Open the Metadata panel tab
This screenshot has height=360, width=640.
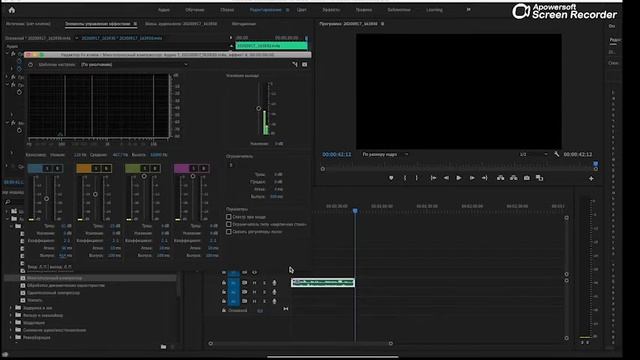[x=244, y=24]
